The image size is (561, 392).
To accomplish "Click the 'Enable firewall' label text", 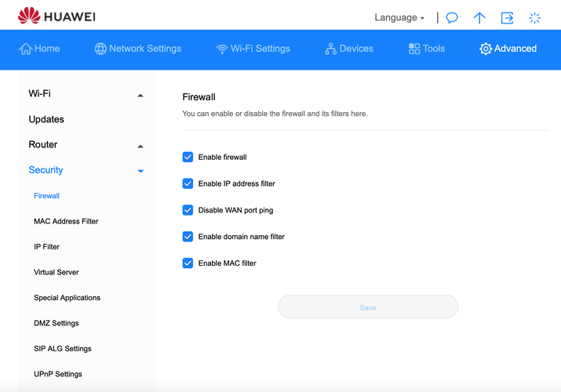I will point(223,158).
